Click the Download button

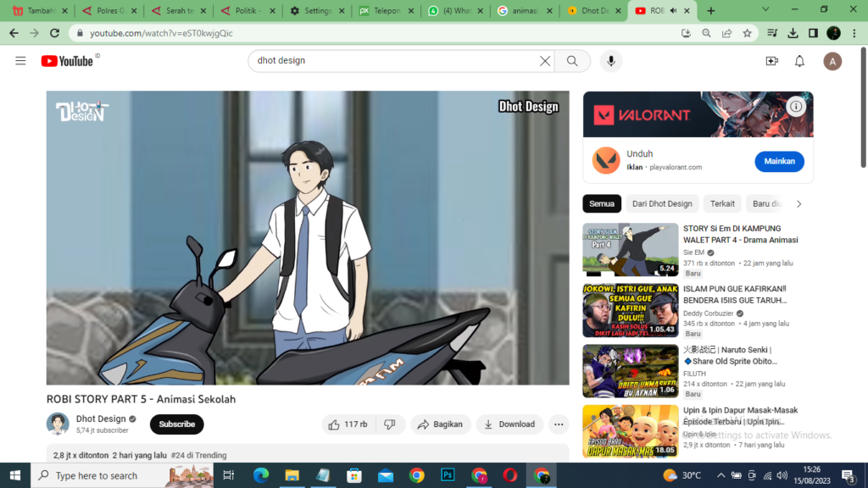509,424
